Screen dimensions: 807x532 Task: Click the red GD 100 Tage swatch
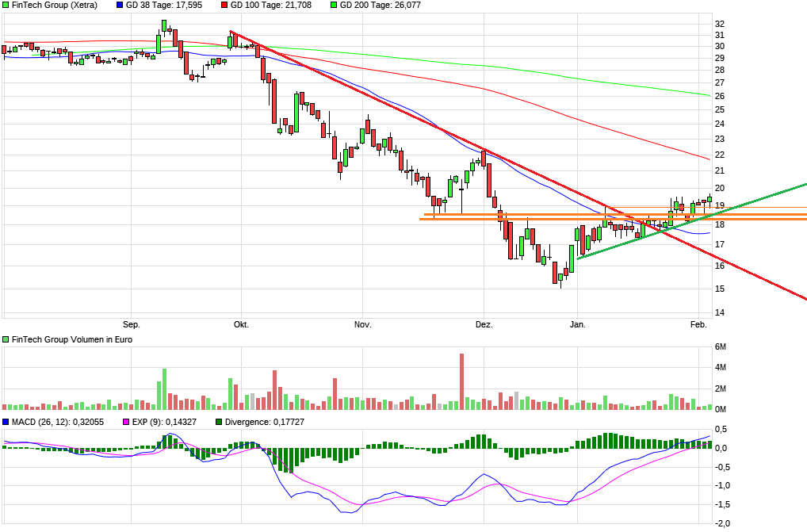coord(224,5)
